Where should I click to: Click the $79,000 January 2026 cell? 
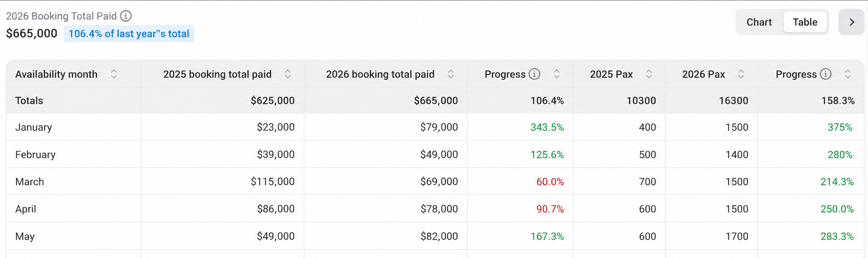pyautogui.click(x=439, y=127)
